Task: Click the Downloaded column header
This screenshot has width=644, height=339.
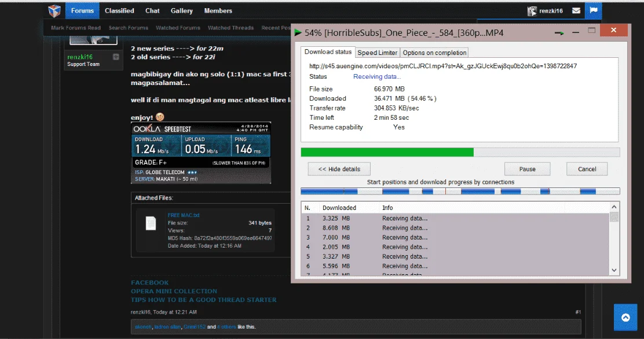Action: click(339, 208)
